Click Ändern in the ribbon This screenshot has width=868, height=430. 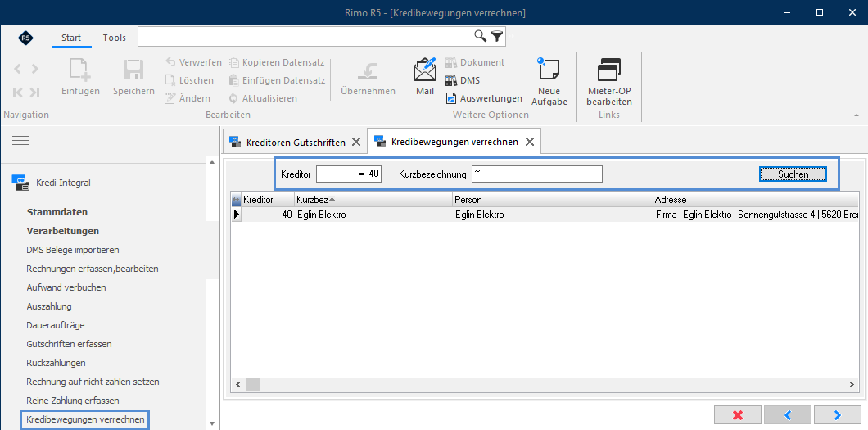pos(188,98)
